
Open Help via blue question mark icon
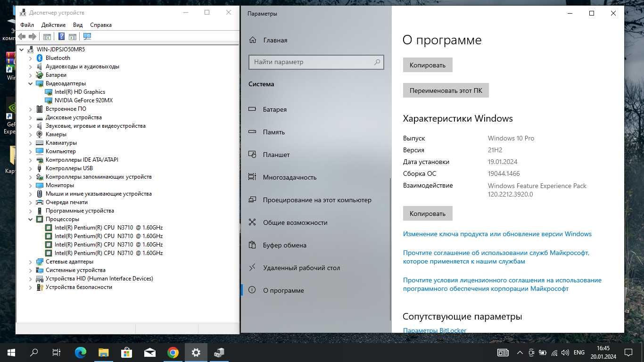[61, 36]
